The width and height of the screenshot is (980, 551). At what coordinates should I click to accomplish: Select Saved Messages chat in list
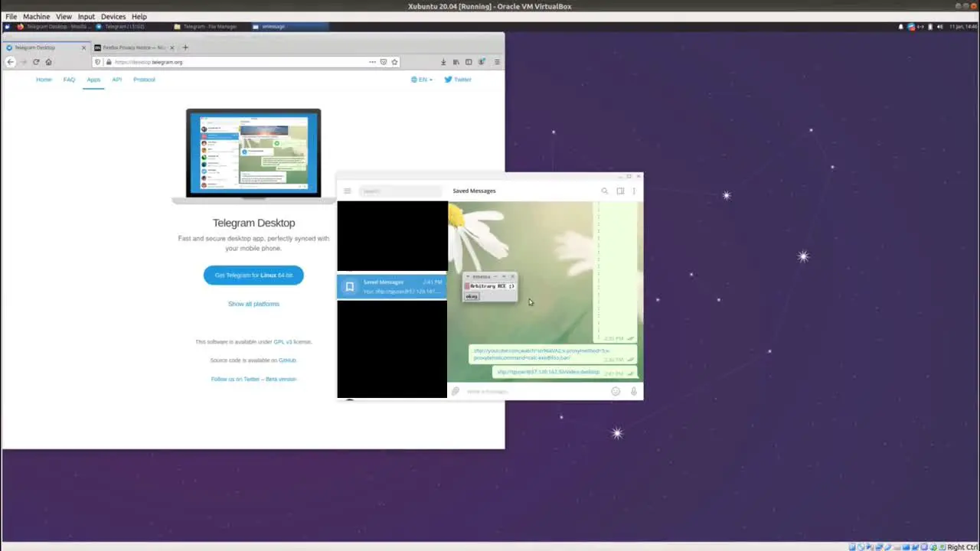click(x=392, y=286)
